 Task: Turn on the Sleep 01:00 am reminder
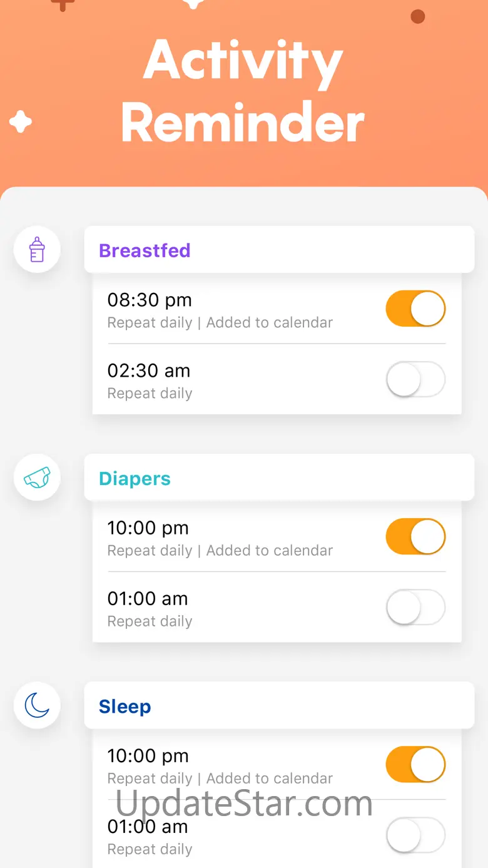click(415, 835)
